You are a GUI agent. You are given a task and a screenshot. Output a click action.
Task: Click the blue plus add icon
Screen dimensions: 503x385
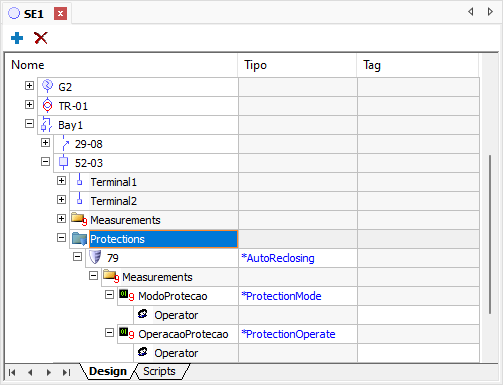(x=17, y=38)
